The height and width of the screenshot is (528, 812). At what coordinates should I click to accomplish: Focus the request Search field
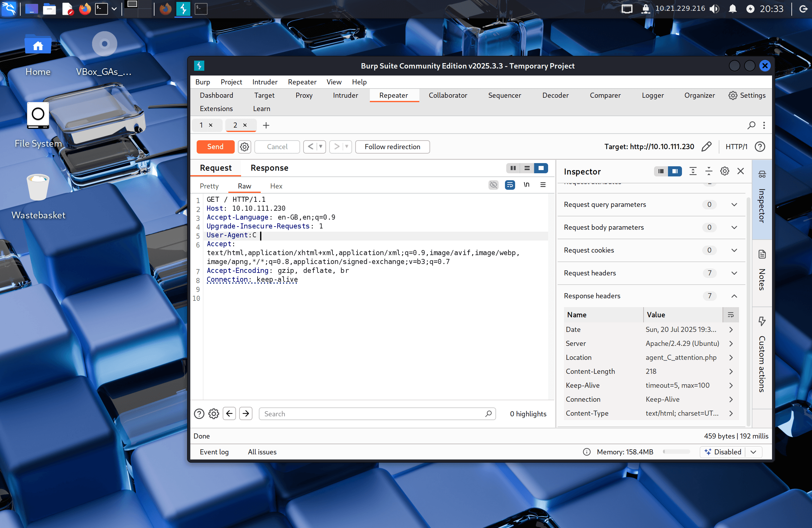(x=377, y=414)
